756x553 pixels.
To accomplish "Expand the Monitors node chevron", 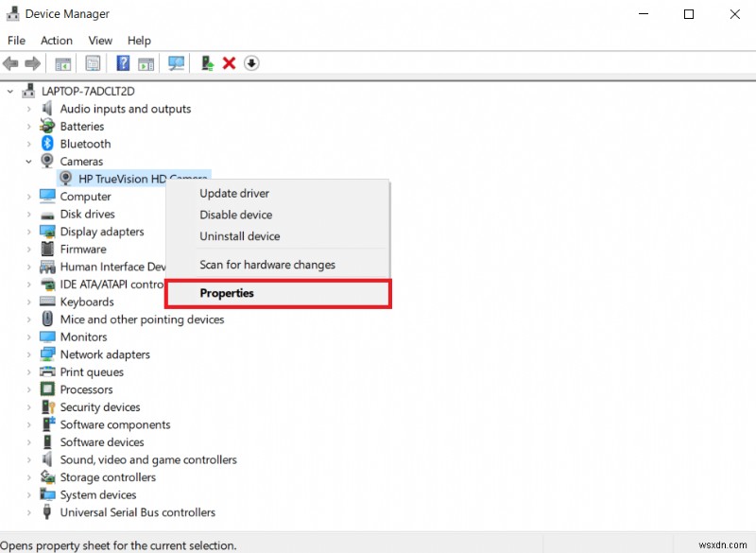I will point(29,337).
